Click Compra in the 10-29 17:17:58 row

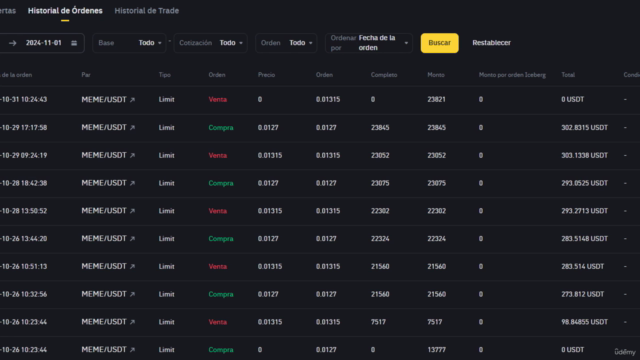pos(221,128)
